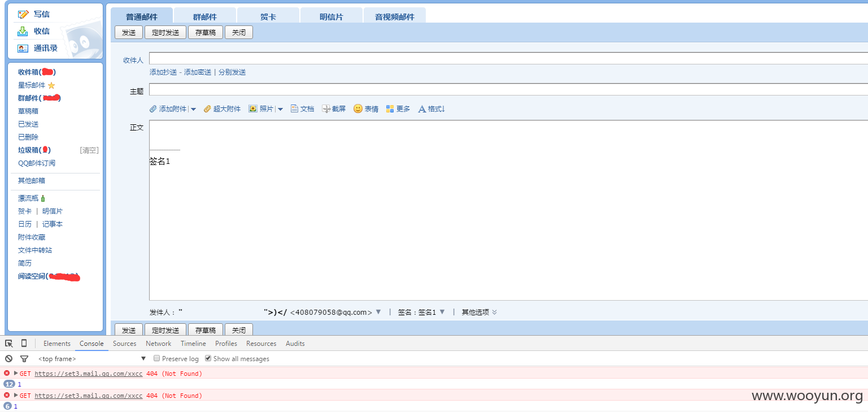Image resolution: width=868 pixels, height=412 pixels.
Task: Click the 截屏 screenshot scissors icon
Action: point(326,109)
